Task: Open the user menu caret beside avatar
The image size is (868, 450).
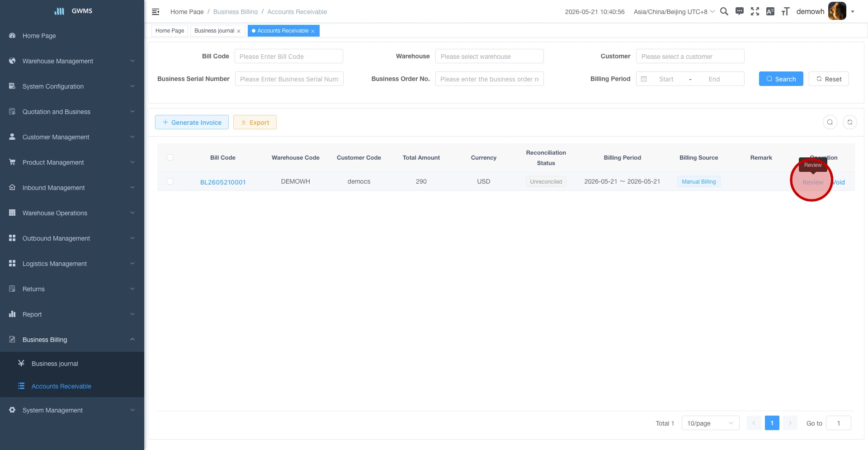Action: 853,12
